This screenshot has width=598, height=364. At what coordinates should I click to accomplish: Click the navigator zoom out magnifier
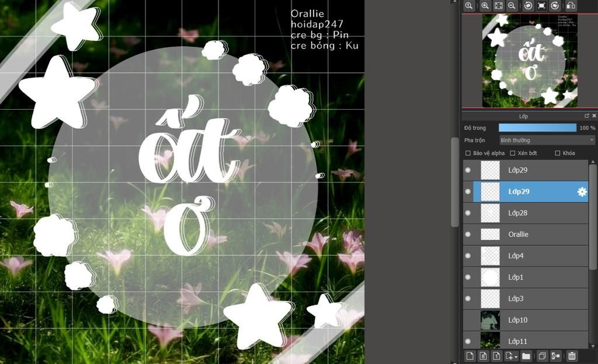click(x=512, y=6)
